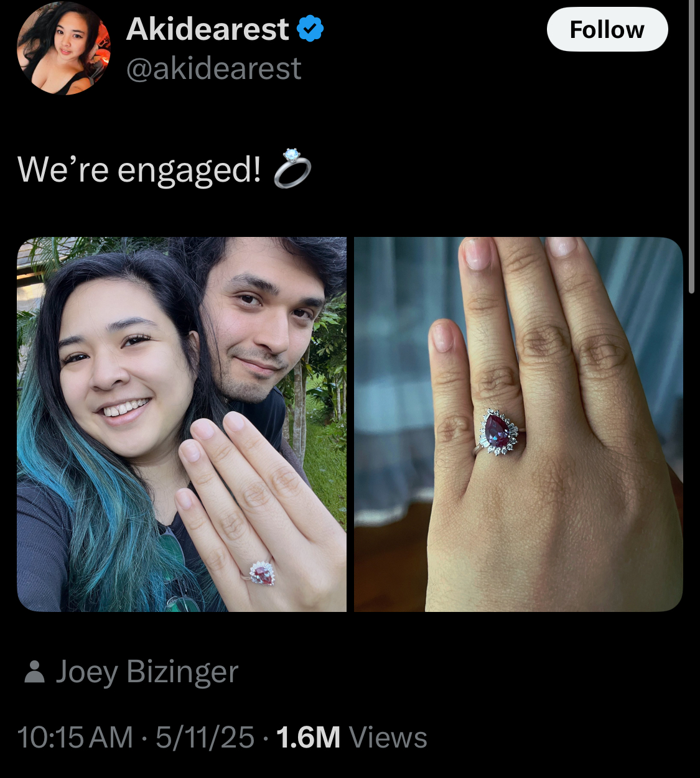View the 1.6M Views count

352,738
